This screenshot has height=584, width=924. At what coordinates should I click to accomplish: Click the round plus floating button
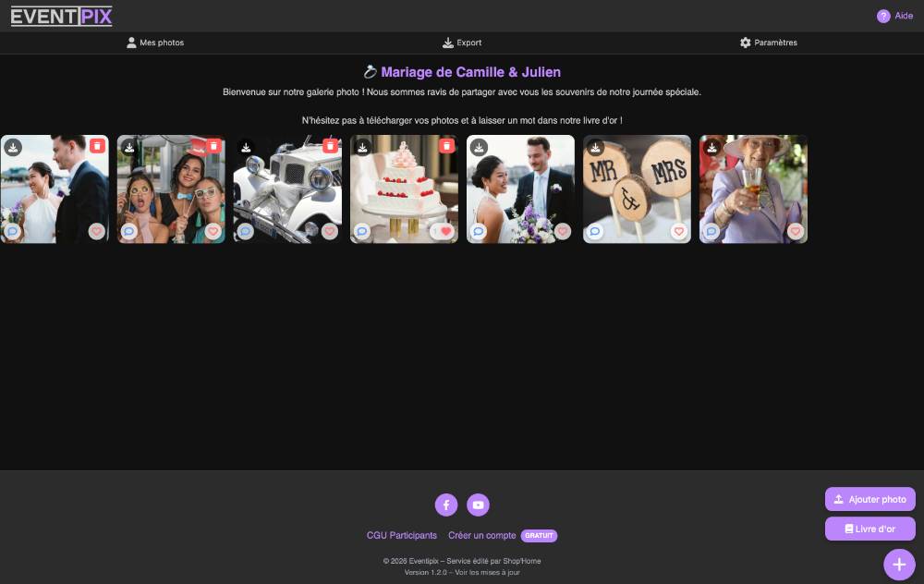(x=899, y=565)
